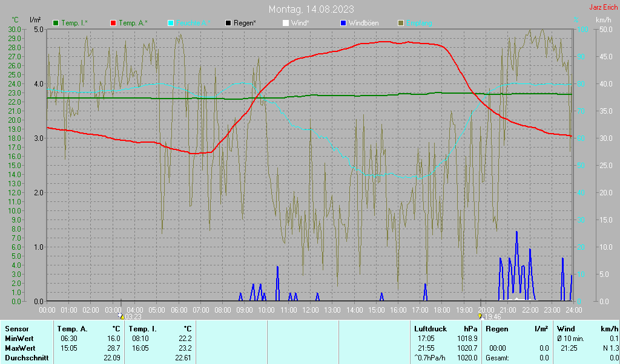Click the '03:23' sunrise time label
This screenshot has height=364, width=620.
133,317
